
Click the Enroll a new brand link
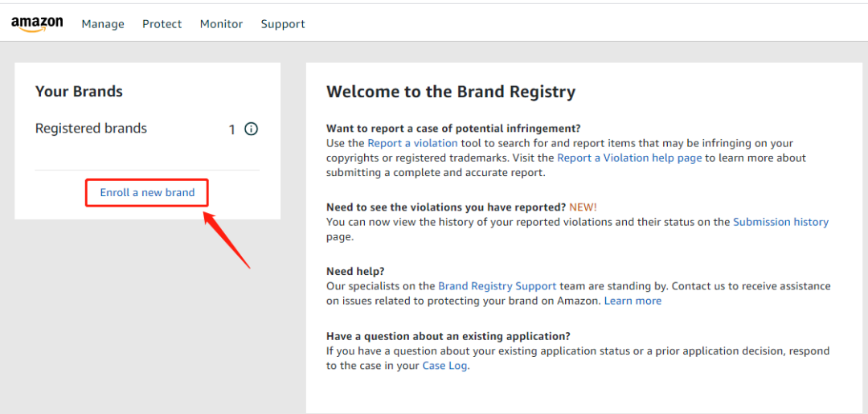click(147, 193)
